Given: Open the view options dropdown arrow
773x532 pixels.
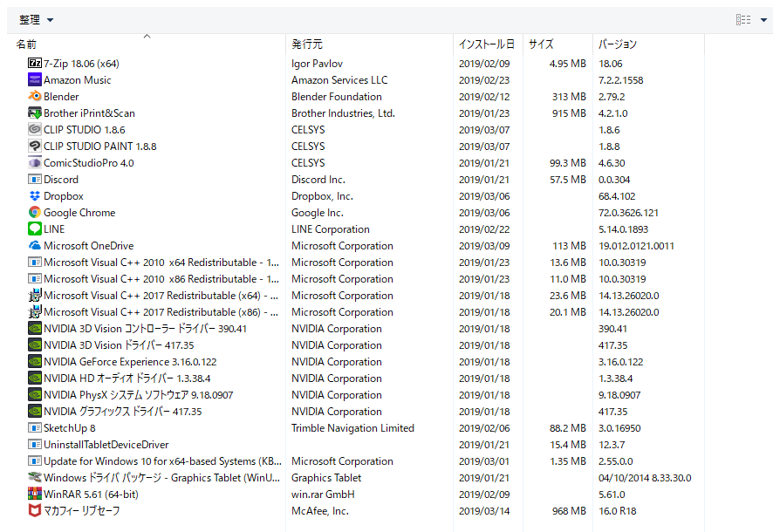Looking at the screenshot, I should pos(763,20).
